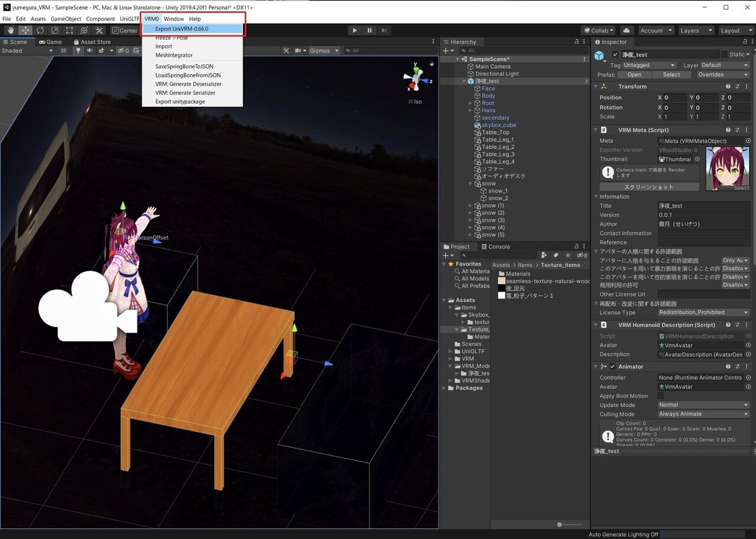Select the Hand tool
The height and width of the screenshot is (539, 756).
point(11,30)
